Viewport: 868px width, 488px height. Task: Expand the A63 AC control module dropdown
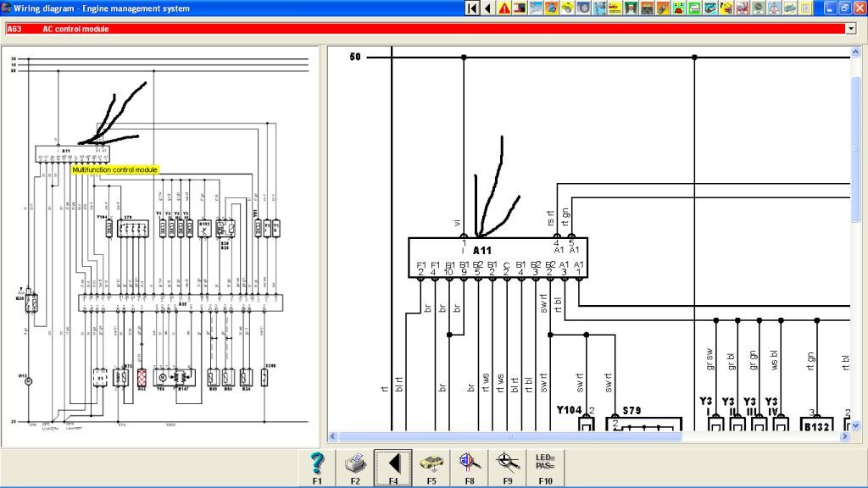pyautogui.click(x=851, y=29)
